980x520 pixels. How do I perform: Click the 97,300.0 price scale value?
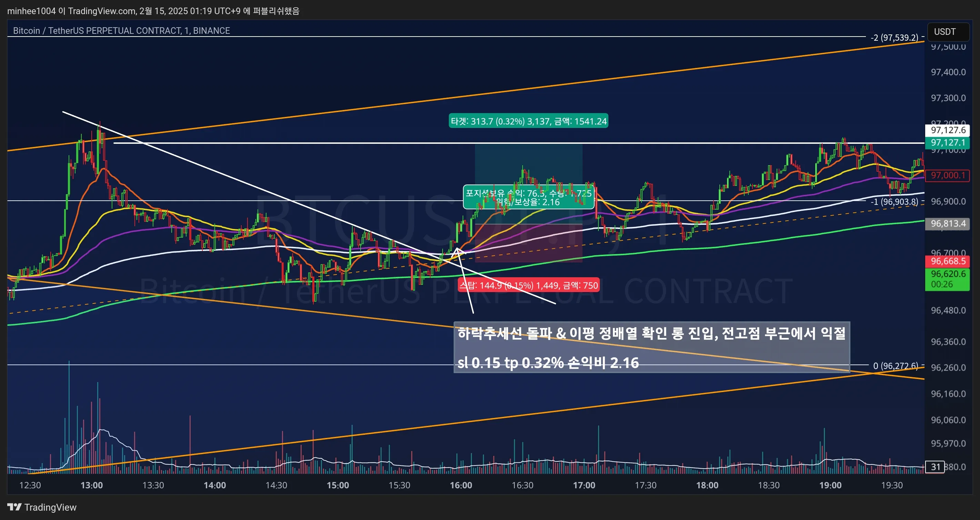[x=948, y=98]
